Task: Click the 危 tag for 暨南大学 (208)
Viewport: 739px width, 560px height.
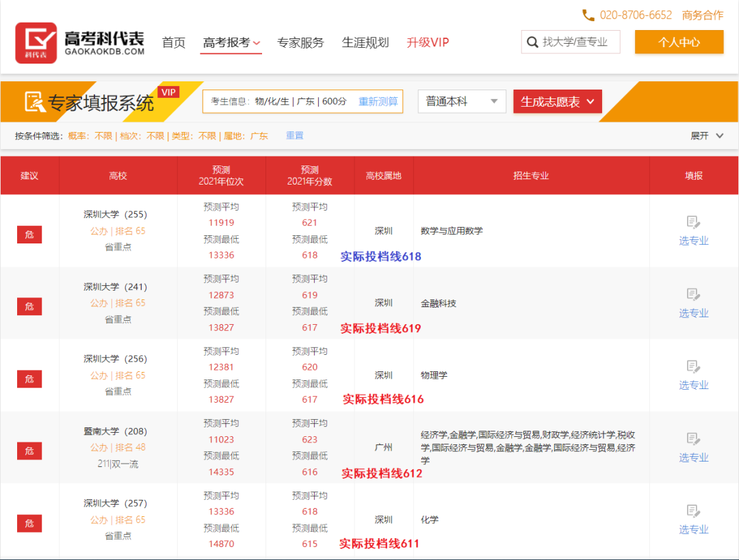Action: 29,451
